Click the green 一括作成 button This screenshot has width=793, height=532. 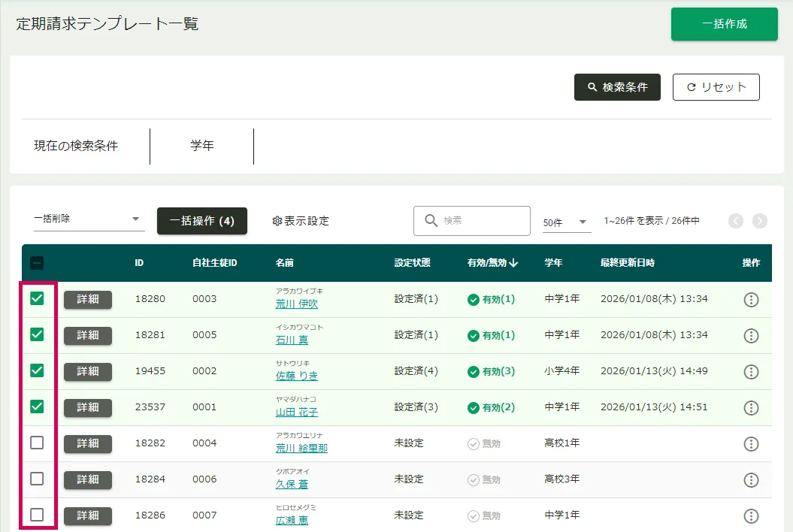point(724,24)
